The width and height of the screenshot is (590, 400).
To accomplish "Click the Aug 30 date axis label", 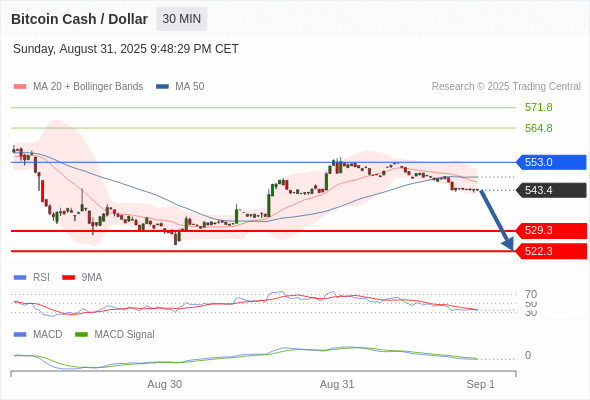I will 164,384.
